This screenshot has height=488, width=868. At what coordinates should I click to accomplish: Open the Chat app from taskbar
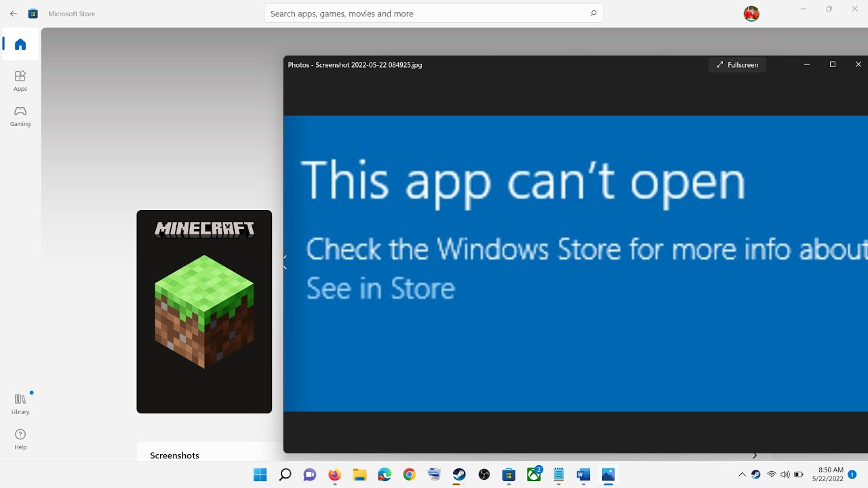[x=310, y=474]
